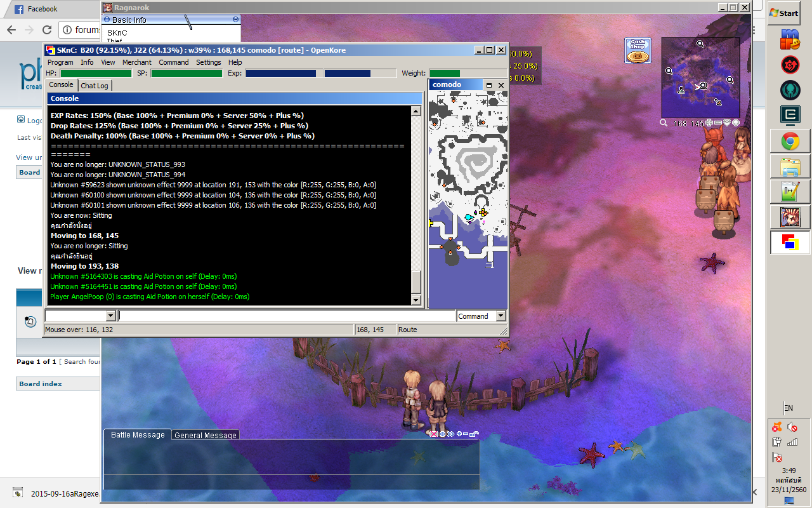Collapse the minimap with the chevron icon

727,123
